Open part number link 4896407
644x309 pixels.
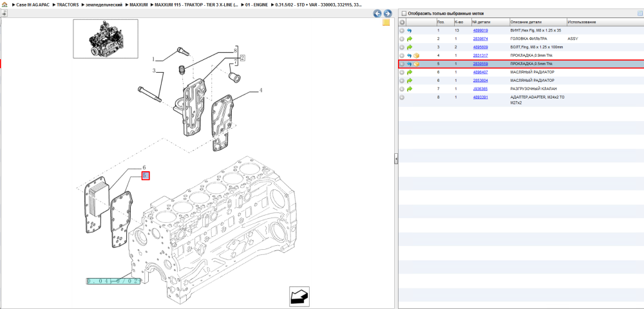point(480,72)
